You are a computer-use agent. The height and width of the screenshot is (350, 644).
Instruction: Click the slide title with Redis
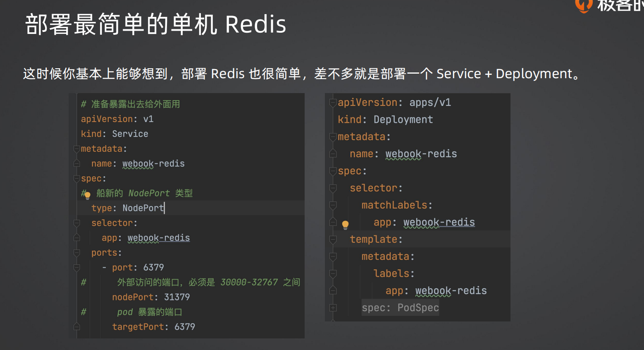[x=155, y=24]
